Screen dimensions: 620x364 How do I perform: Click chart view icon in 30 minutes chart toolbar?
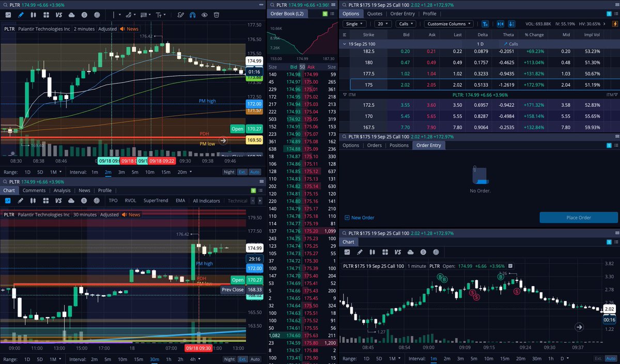(8, 200)
